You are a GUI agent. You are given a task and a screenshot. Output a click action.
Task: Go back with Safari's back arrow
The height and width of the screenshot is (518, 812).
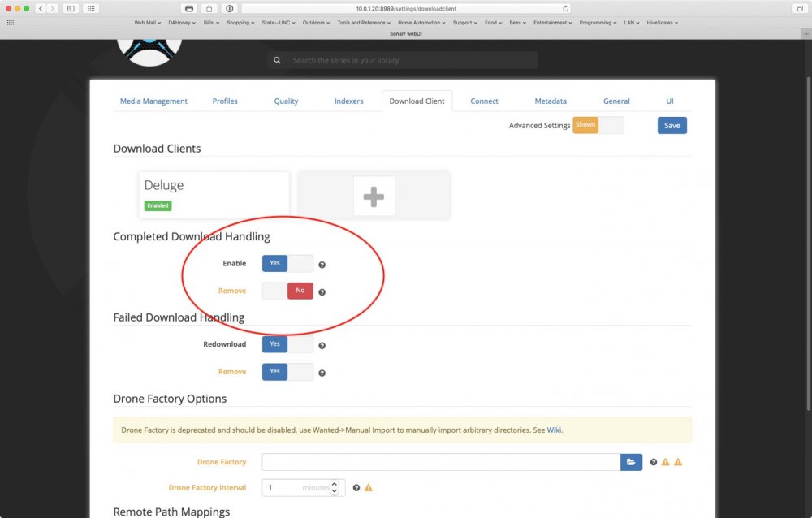[41, 8]
